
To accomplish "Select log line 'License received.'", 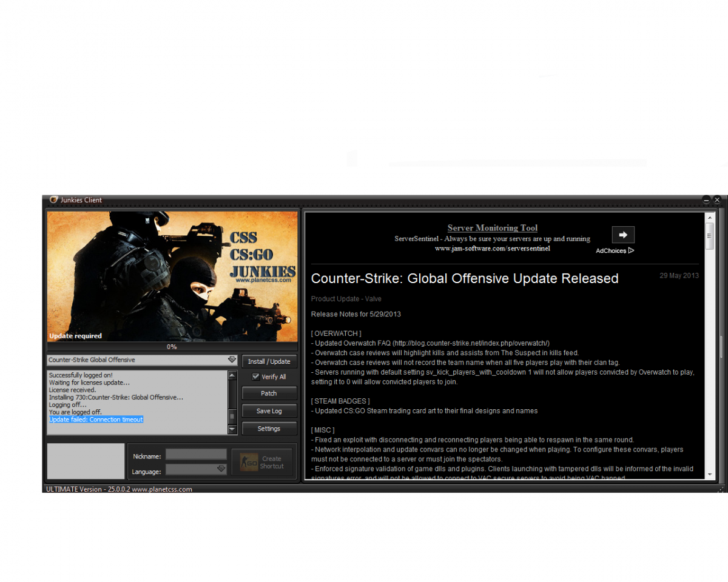I will [x=72, y=390].
